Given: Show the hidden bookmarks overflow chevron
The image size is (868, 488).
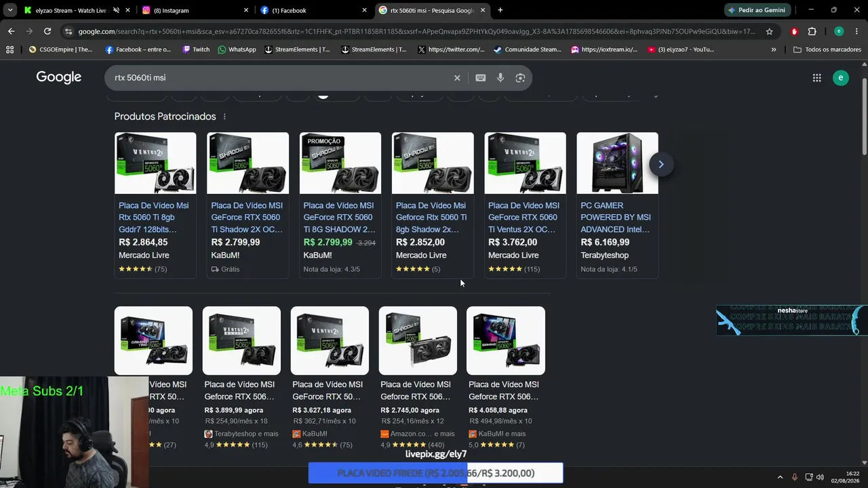Looking at the screenshot, I should pyautogui.click(x=774, y=49).
